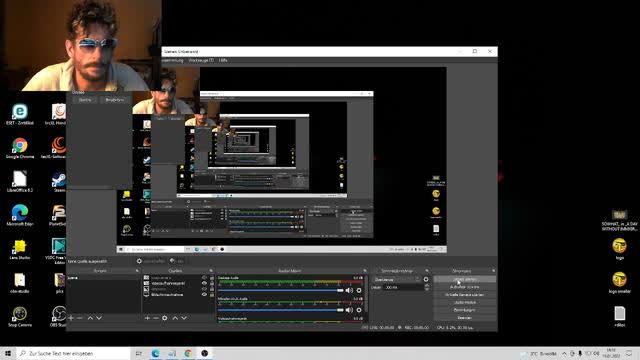
Task: Undock the Szenenübergänge panel with its title icon
Action: tap(427, 271)
